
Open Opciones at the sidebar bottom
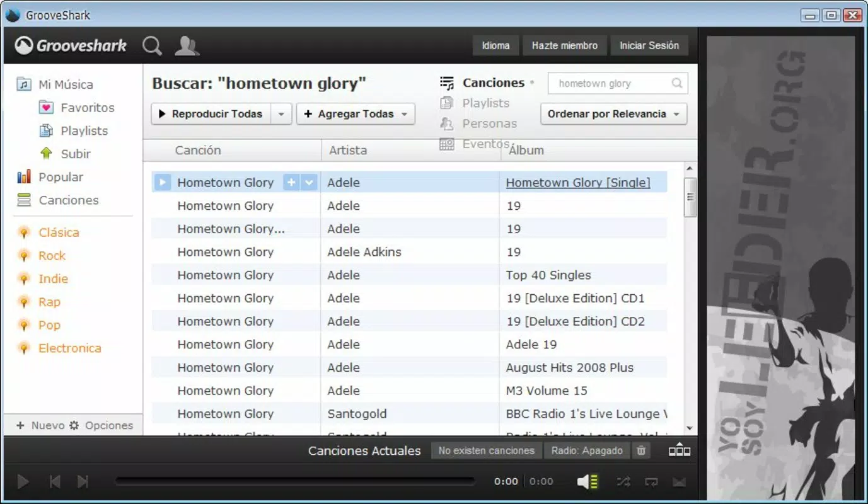point(101,425)
